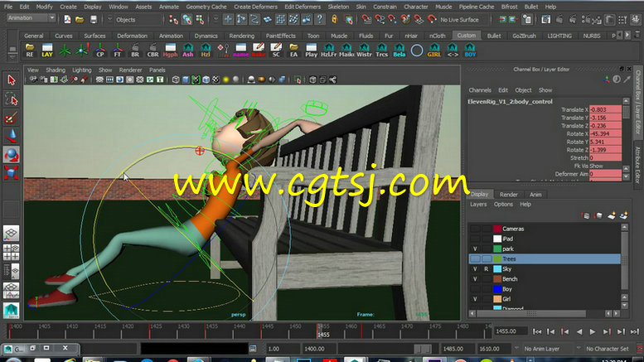Switch to the Dynamics shelf tab
This screenshot has height=362, width=644.
click(206, 36)
